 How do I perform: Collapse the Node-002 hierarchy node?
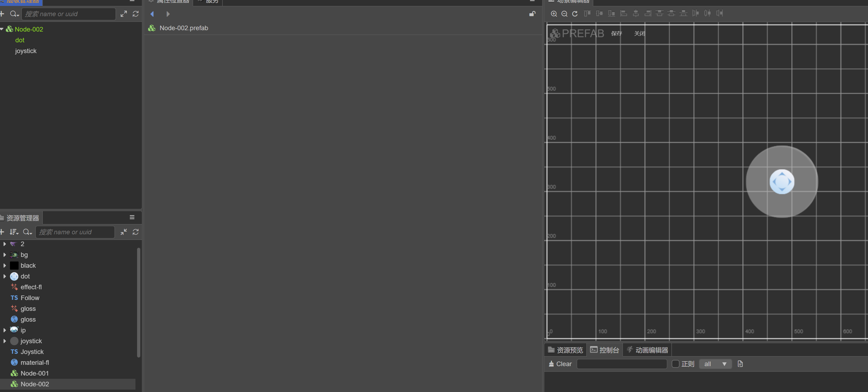pyautogui.click(x=2, y=29)
